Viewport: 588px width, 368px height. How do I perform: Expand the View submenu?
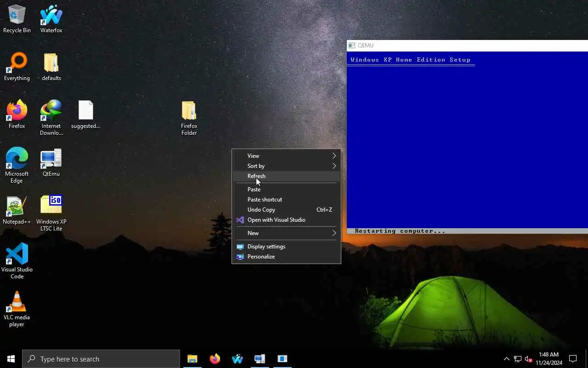286,156
